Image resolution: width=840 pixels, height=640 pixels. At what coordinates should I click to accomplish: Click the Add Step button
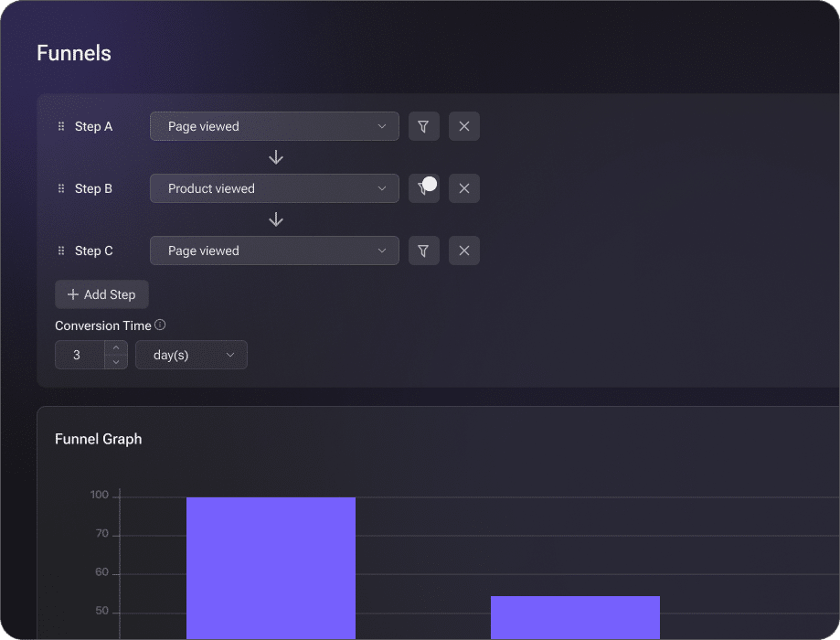[101, 294]
